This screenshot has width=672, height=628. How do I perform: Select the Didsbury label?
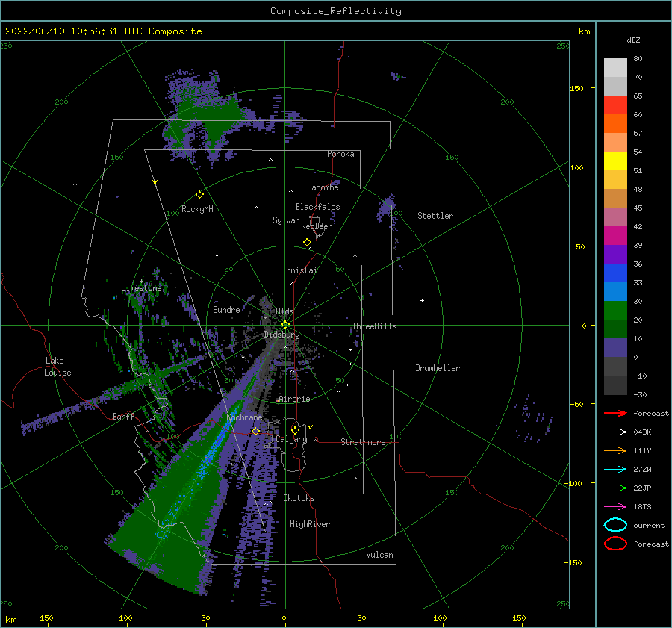coord(281,335)
